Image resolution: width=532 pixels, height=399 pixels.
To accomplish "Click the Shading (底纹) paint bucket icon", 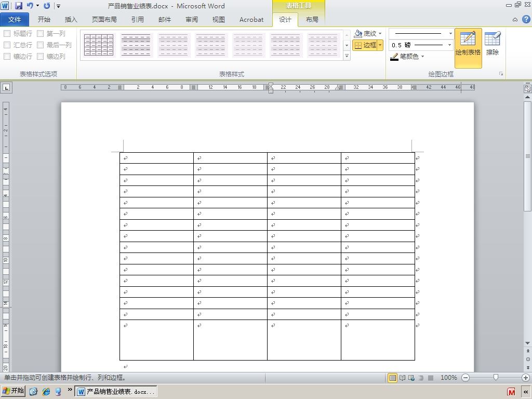I will click(358, 33).
